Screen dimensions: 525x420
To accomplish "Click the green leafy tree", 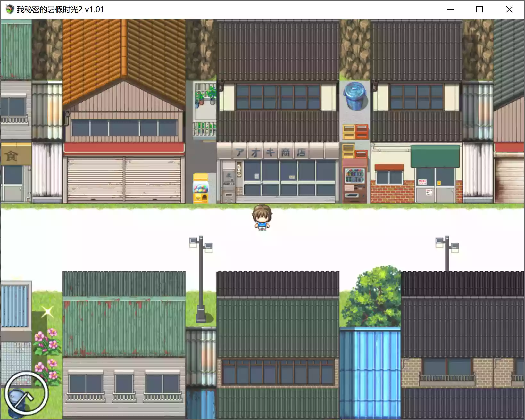I will tap(372, 296).
